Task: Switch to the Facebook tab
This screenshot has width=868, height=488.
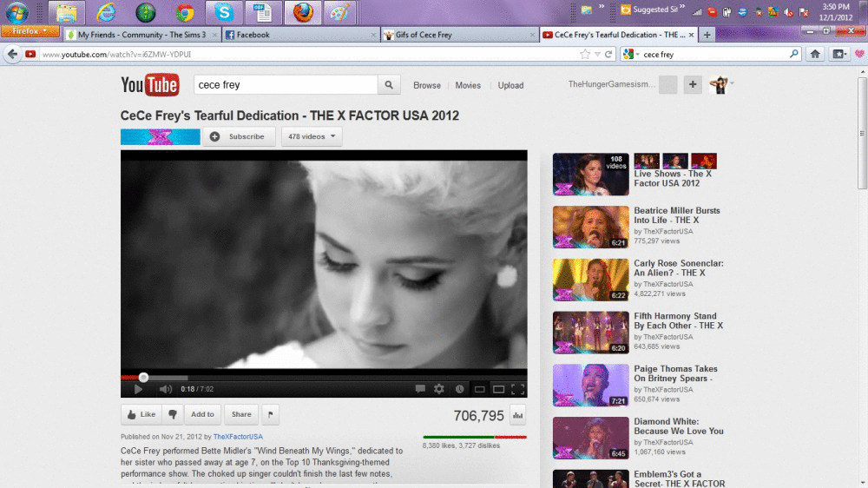Action: click(299, 35)
